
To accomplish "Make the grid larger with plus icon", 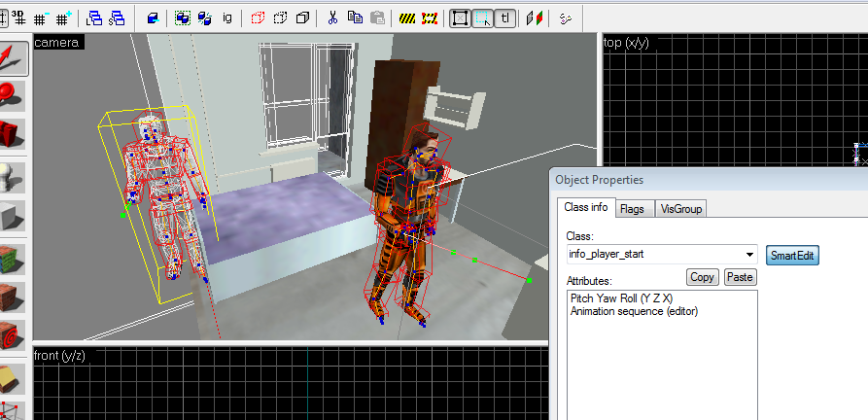I will point(63,17).
